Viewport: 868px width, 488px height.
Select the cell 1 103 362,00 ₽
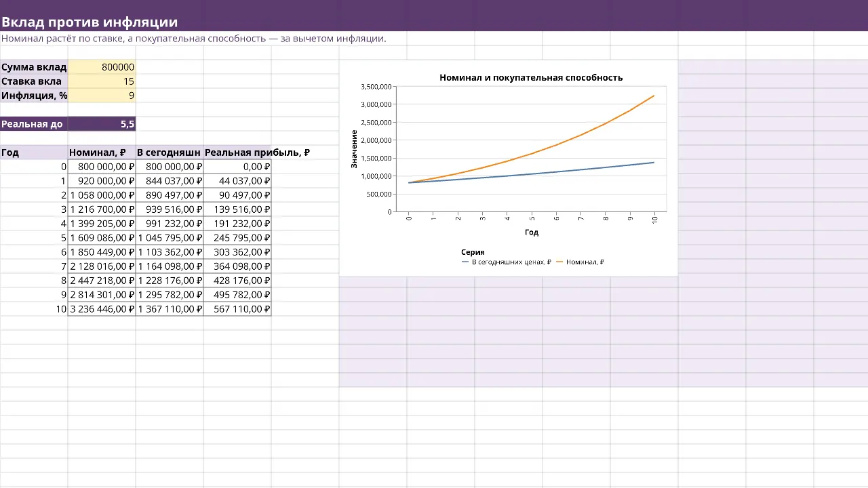coord(170,252)
